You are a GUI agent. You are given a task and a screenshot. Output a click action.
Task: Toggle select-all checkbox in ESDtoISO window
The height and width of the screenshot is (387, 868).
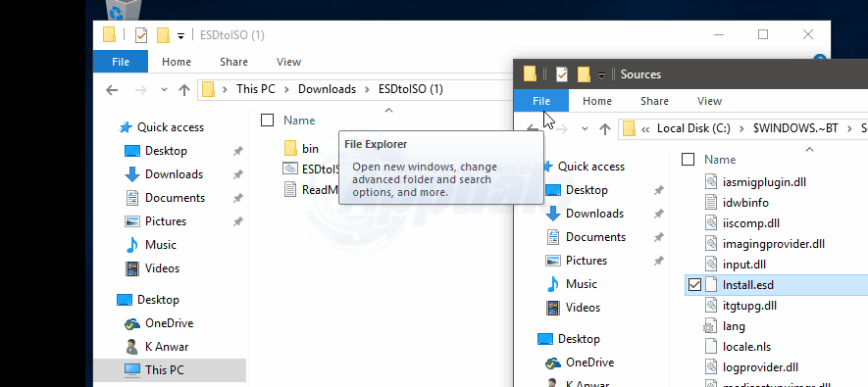tap(268, 120)
